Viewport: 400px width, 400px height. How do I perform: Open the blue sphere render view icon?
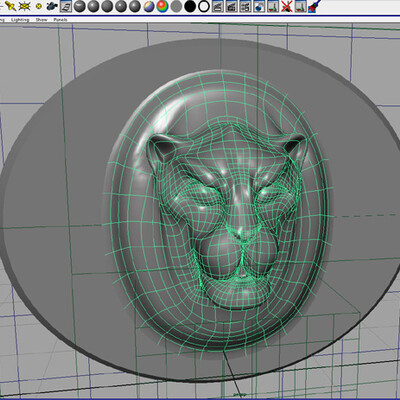click(x=259, y=6)
